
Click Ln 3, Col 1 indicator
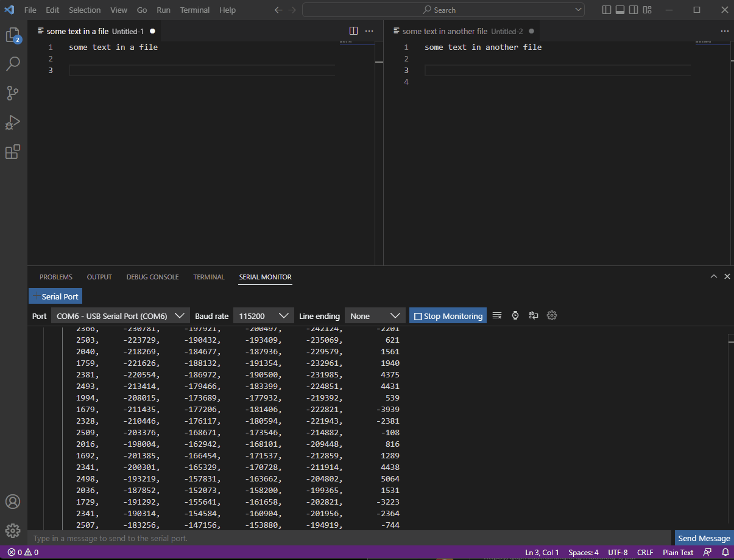pyautogui.click(x=542, y=553)
